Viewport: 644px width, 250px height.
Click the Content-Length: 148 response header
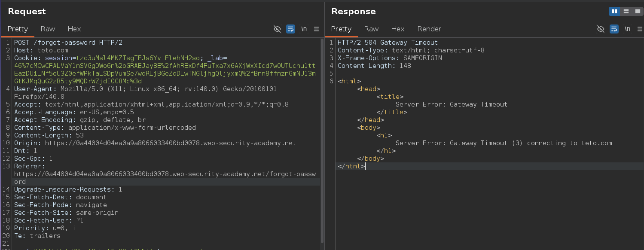coord(374,66)
